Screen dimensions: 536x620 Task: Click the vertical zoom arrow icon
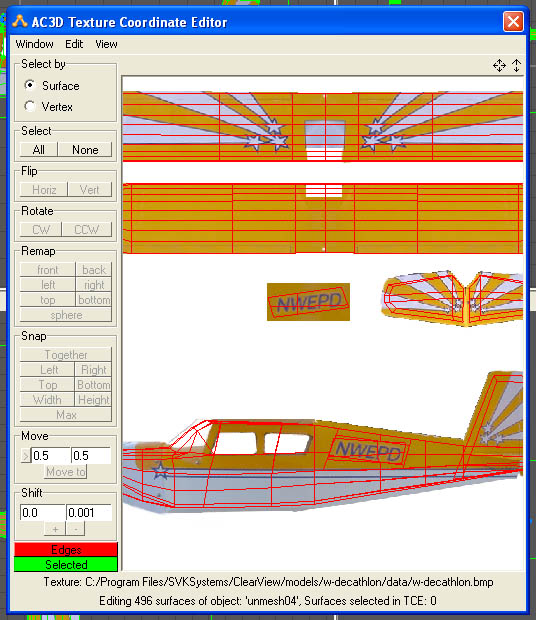[x=516, y=65]
